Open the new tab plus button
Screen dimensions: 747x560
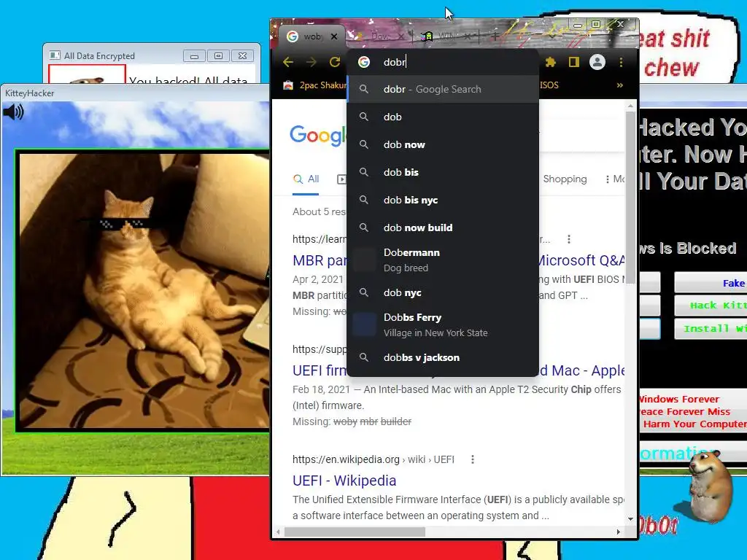click(495, 36)
